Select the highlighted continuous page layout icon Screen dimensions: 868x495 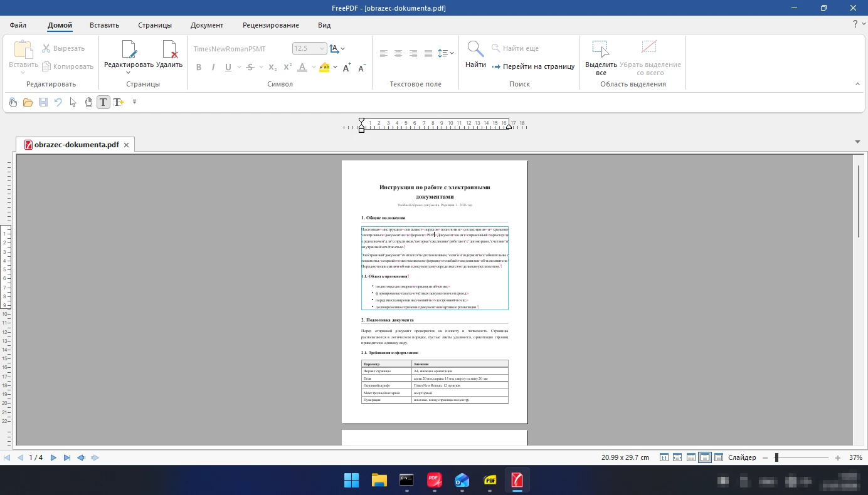(705, 458)
